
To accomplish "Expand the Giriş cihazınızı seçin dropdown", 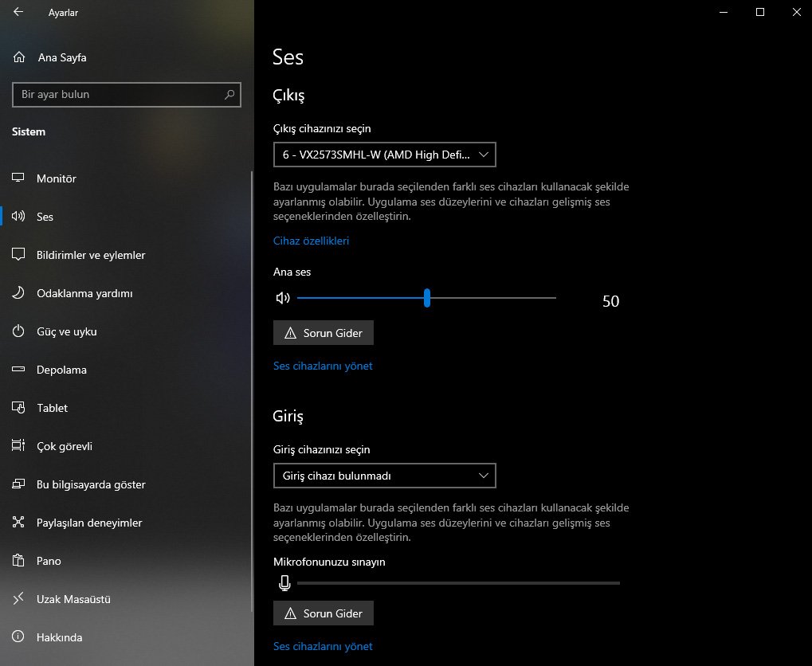I will pos(384,476).
